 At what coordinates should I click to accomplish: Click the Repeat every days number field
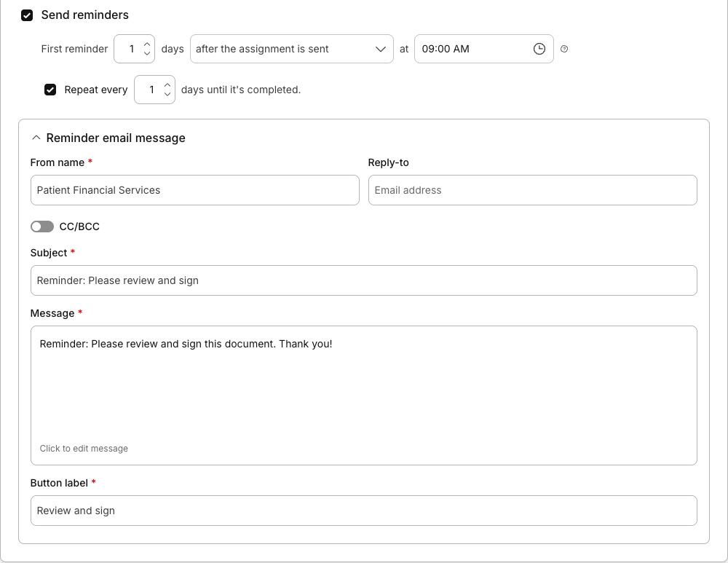[x=154, y=90]
